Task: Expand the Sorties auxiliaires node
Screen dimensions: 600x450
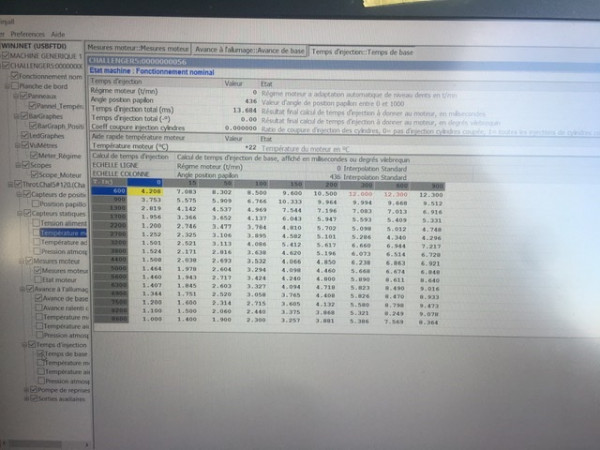Action: 26,399
